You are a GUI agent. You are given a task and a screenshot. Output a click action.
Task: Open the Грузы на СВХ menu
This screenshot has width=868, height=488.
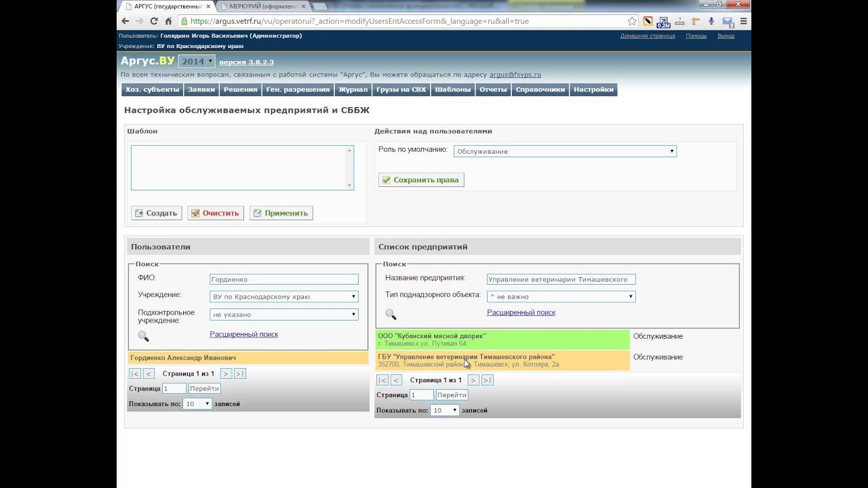click(x=401, y=89)
